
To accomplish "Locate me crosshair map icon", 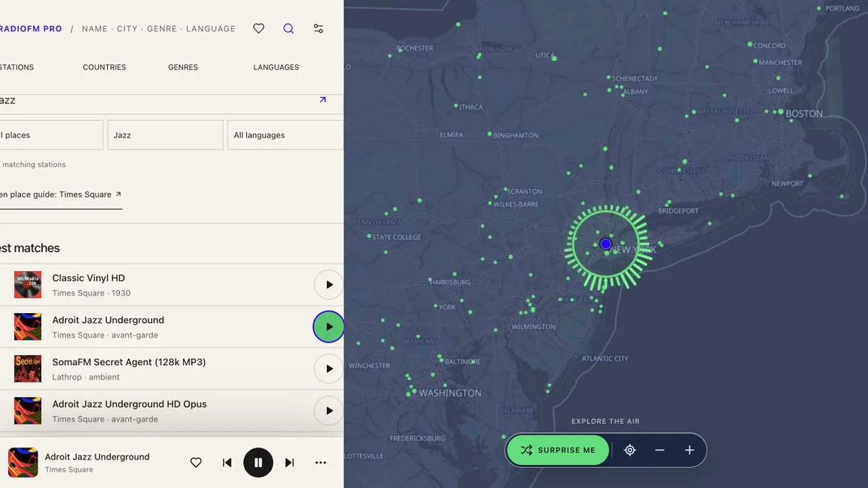I will (630, 450).
